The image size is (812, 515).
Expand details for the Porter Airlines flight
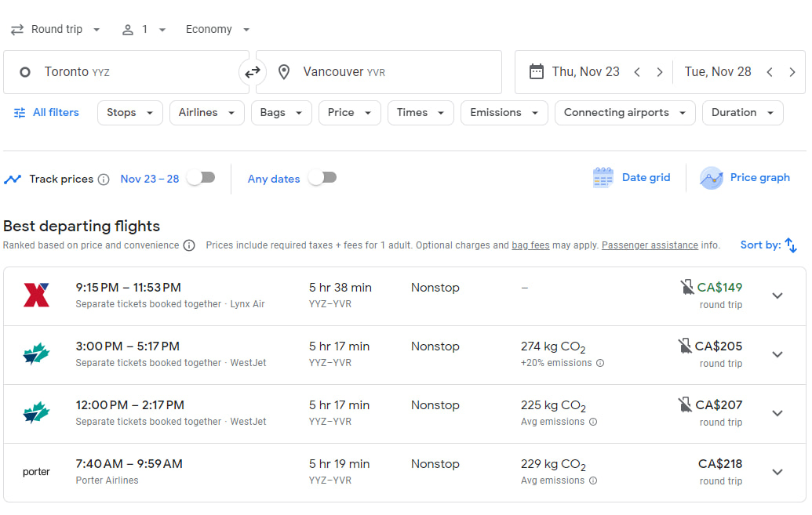777,471
